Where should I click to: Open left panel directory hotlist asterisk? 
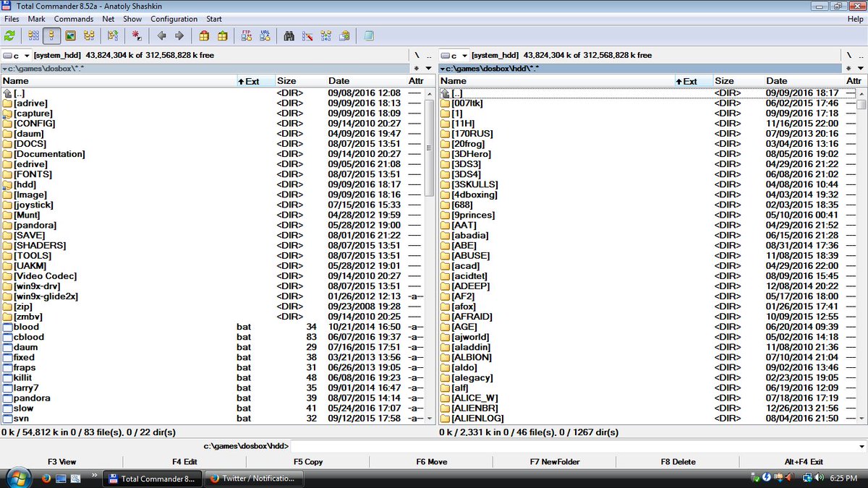pyautogui.click(x=417, y=68)
